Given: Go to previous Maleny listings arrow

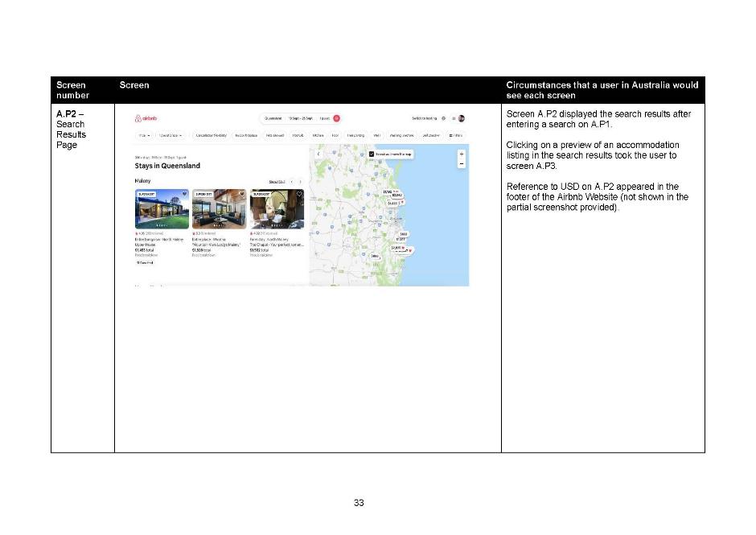Looking at the screenshot, I should point(292,182).
